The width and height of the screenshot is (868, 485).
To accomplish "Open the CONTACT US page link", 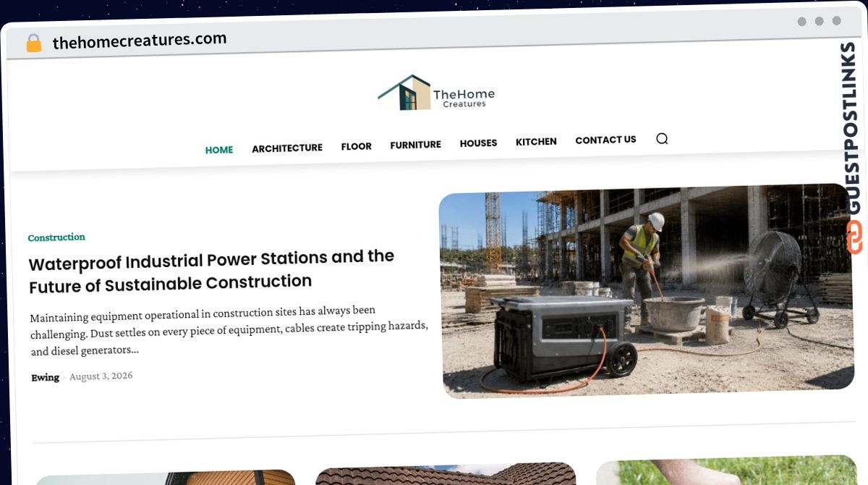I will [x=606, y=140].
